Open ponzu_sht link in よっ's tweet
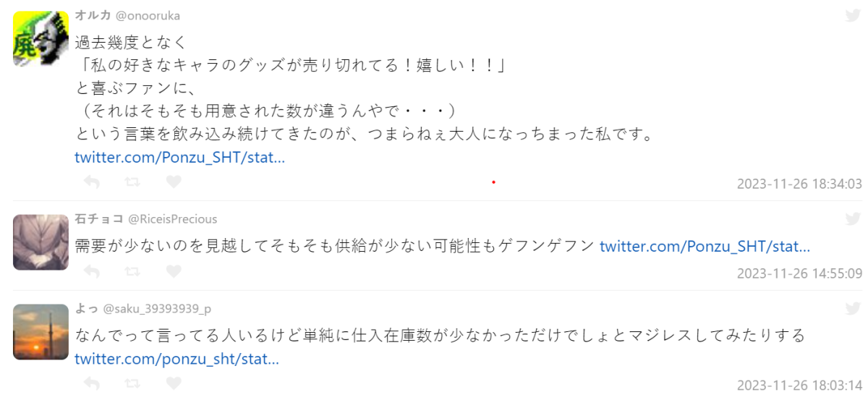868x400 pixels. pyautogui.click(x=176, y=358)
